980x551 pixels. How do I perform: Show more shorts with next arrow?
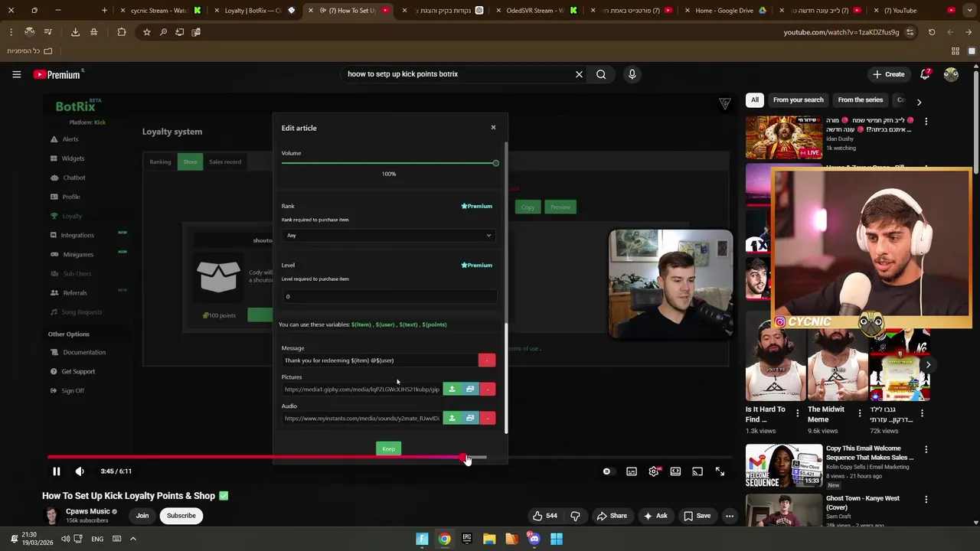click(x=928, y=364)
